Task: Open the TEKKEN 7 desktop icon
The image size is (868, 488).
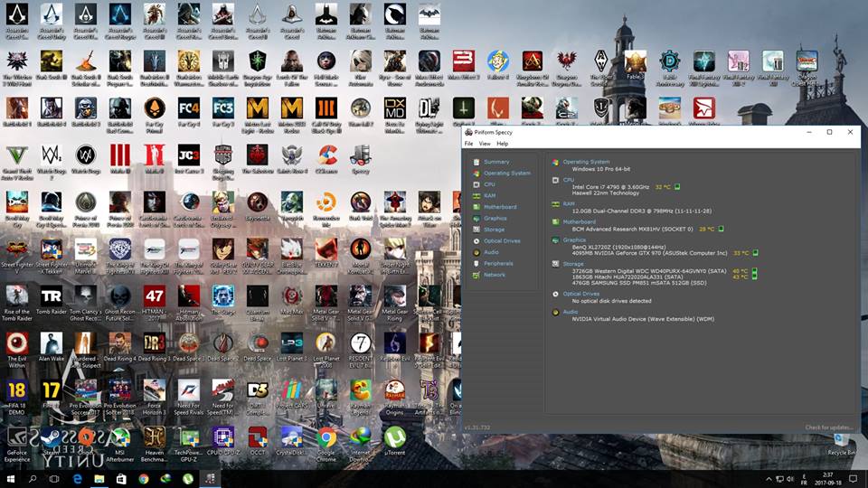Action: pos(326,253)
